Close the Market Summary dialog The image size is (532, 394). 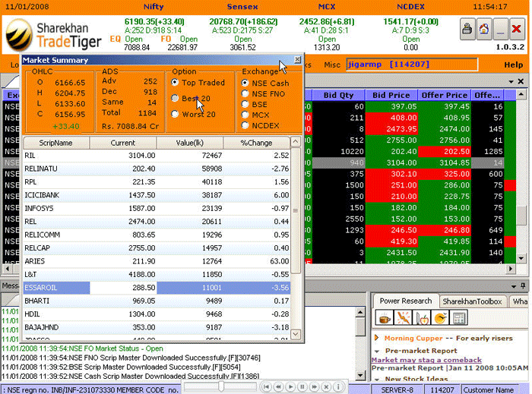pos(298,60)
